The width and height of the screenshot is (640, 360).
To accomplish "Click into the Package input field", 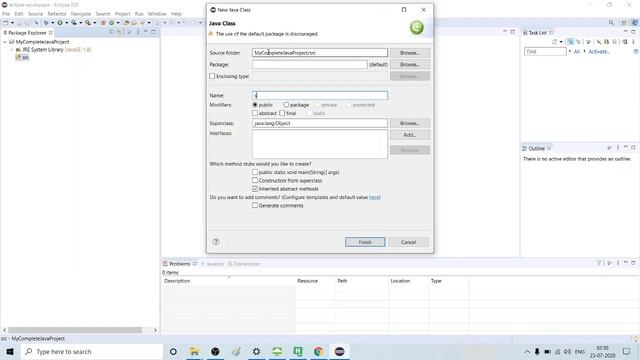I will (309, 64).
